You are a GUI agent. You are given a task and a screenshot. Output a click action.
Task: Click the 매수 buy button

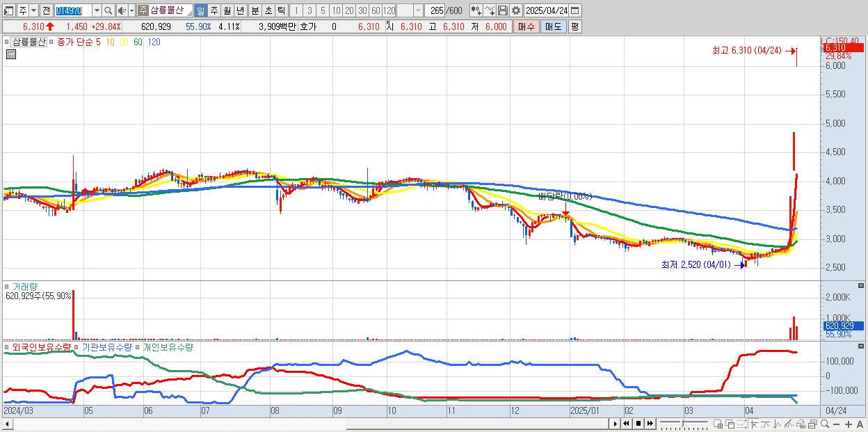[x=526, y=26]
